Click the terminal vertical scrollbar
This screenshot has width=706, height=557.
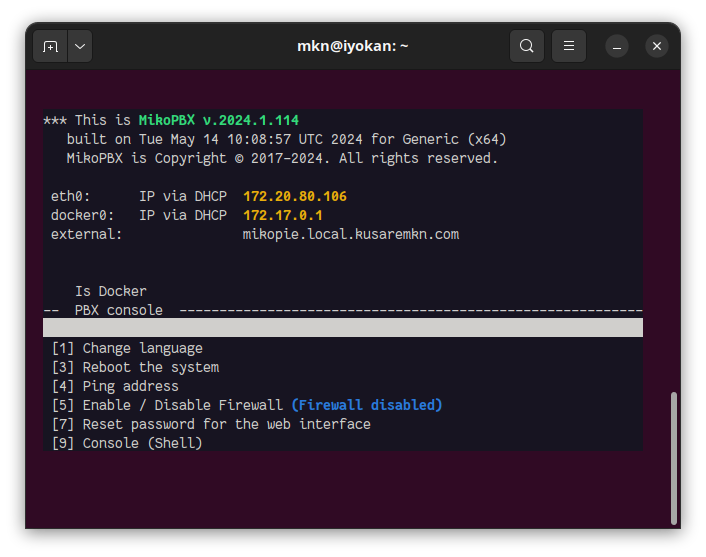tap(674, 458)
